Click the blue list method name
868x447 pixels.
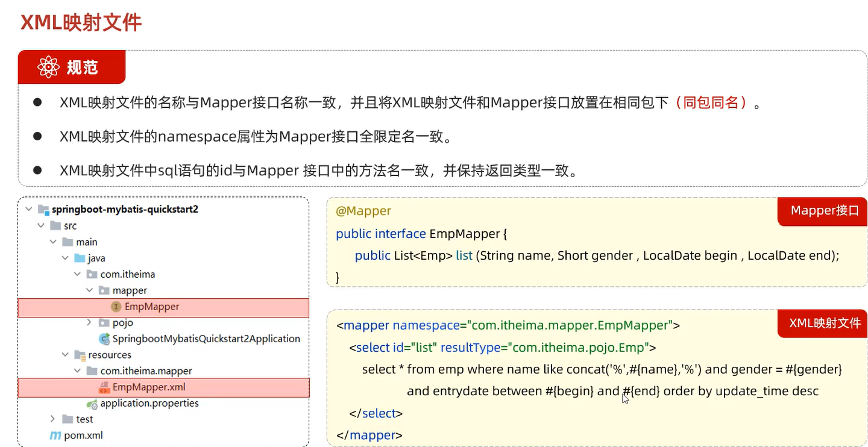pos(464,255)
